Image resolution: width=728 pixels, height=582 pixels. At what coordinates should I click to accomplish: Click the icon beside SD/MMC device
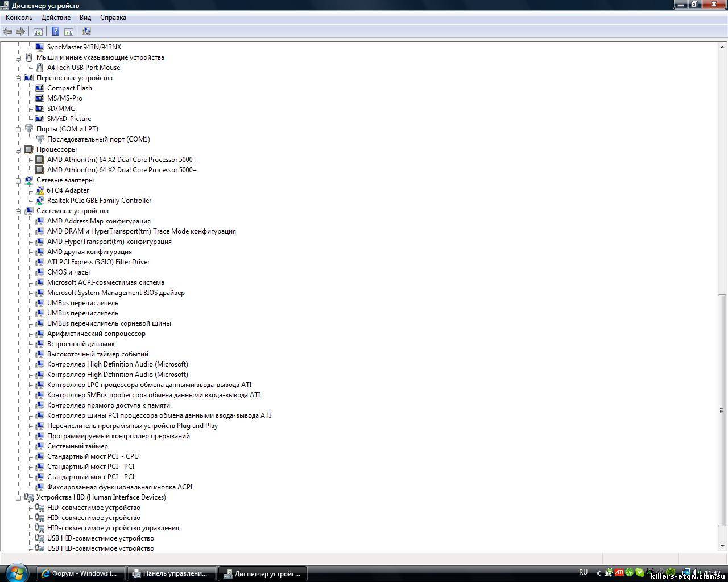(x=40, y=109)
